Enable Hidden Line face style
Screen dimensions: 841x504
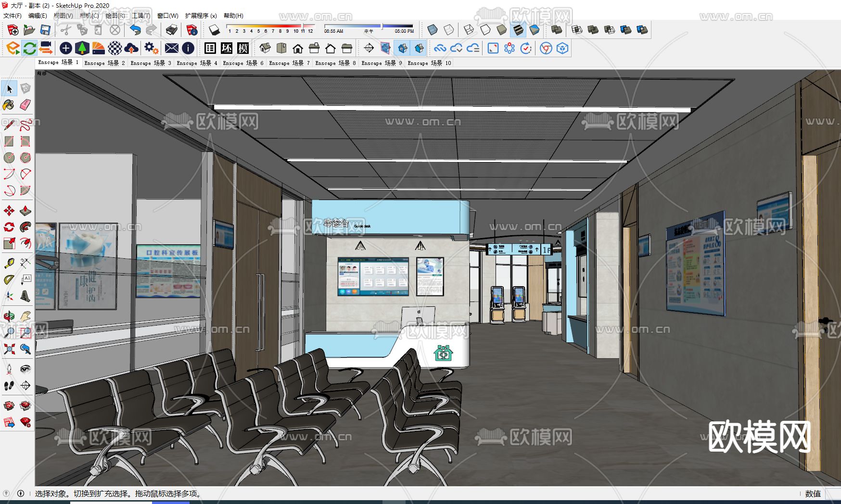click(485, 30)
